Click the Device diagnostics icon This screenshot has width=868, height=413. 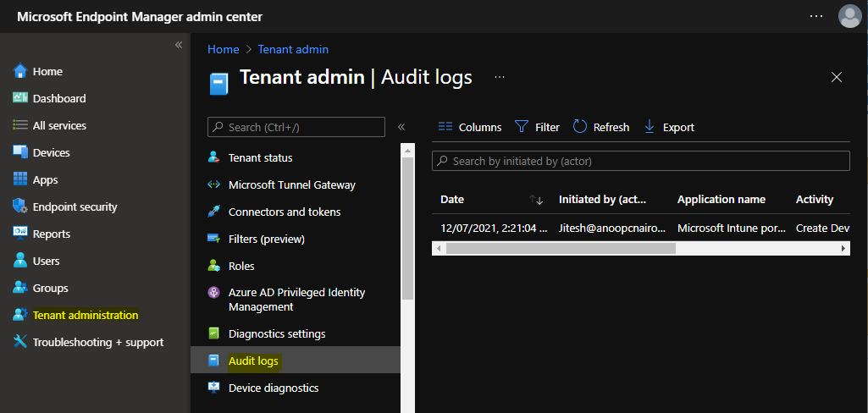(213, 388)
